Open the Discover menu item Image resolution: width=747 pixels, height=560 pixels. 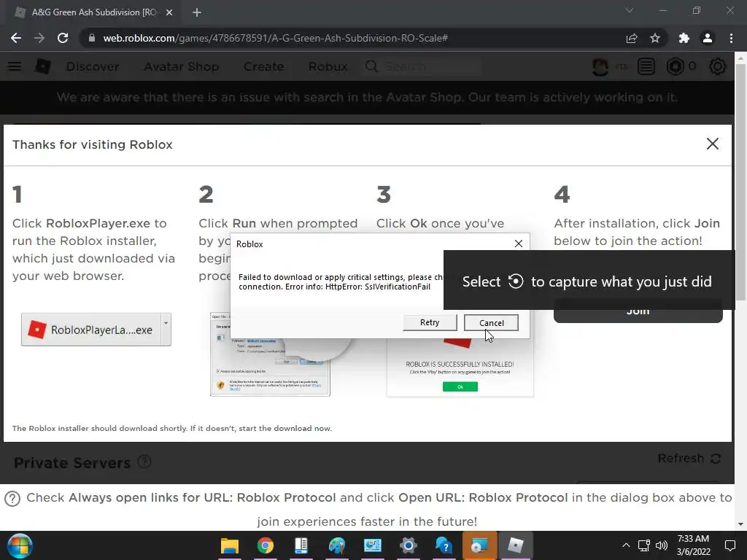point(93,66)
